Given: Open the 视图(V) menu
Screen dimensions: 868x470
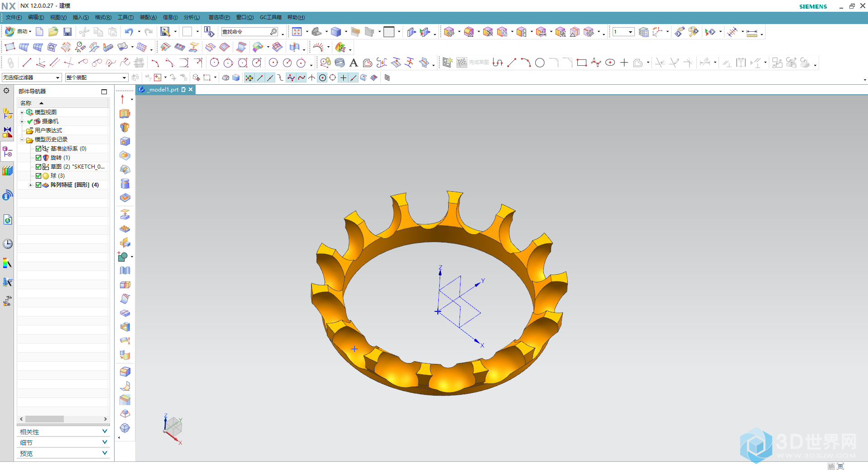Looking at the screenshot, I should (58, 17).
